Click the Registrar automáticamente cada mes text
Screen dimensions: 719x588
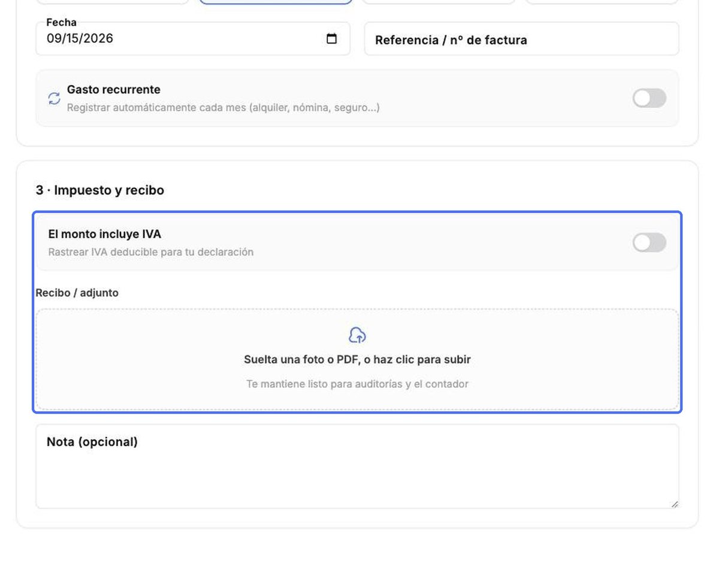pos(223,108)
